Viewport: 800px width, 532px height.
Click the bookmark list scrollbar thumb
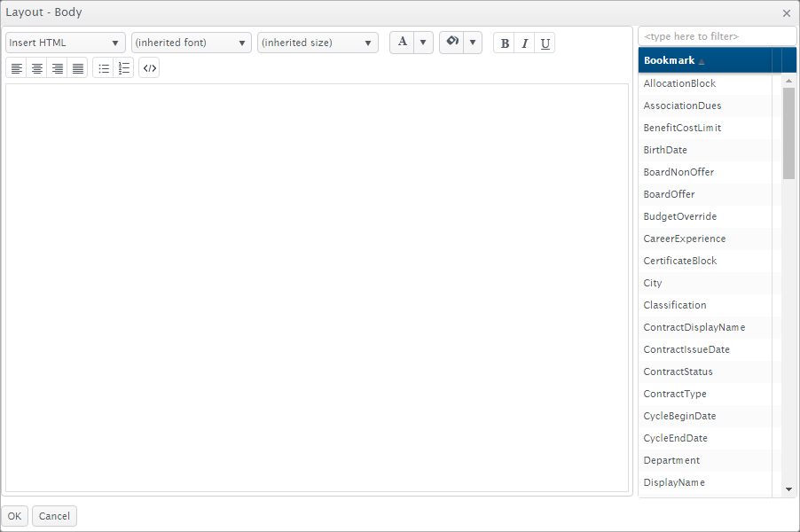point(788,134)
